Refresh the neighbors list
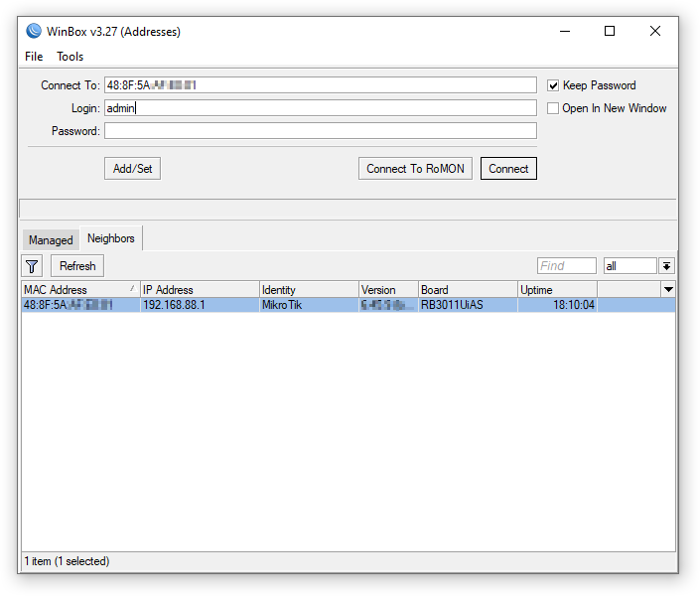700x596 pixels. [x=77, y=266]
